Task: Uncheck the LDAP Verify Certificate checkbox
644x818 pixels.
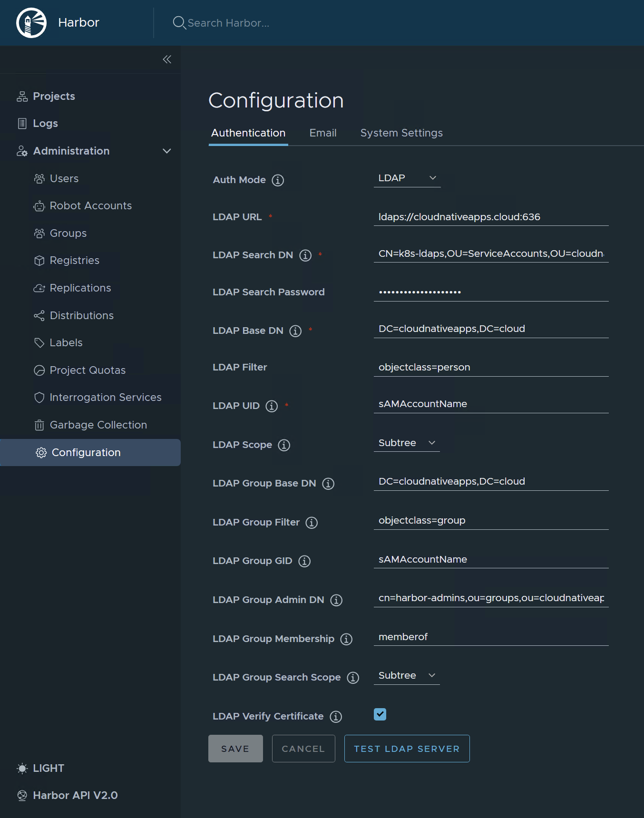Action: coord(380,714)
